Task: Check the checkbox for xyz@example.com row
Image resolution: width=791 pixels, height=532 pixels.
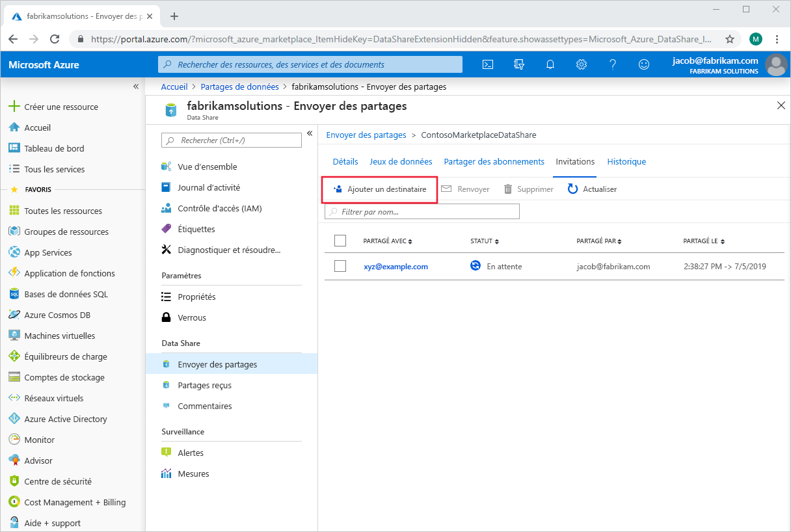Action: click(340, 266)
